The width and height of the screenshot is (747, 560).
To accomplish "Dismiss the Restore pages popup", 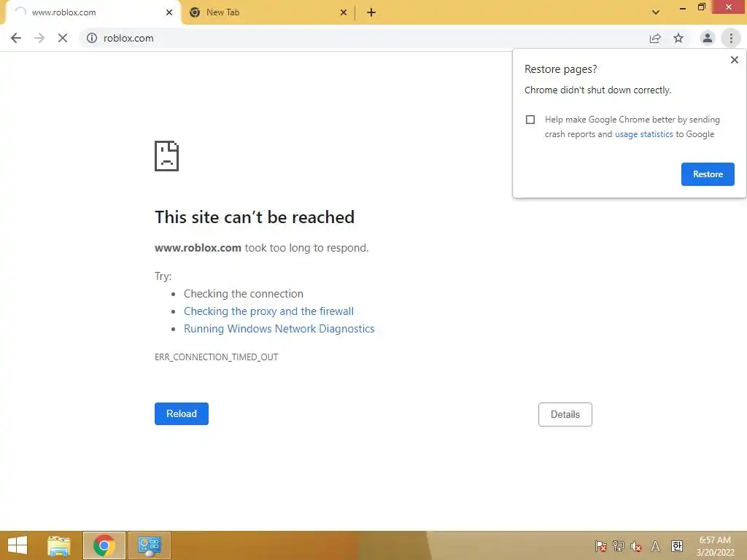I will 734,60.
